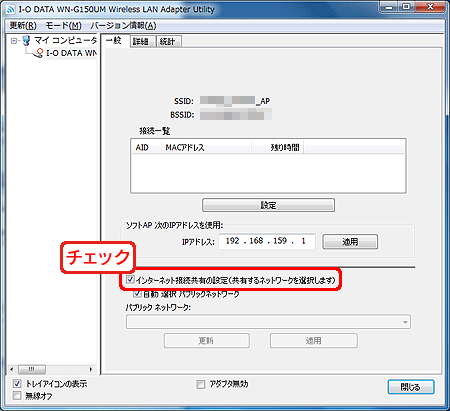Enable the 無線オフ checkbox
450x411 pixels.
pos(17,396)
